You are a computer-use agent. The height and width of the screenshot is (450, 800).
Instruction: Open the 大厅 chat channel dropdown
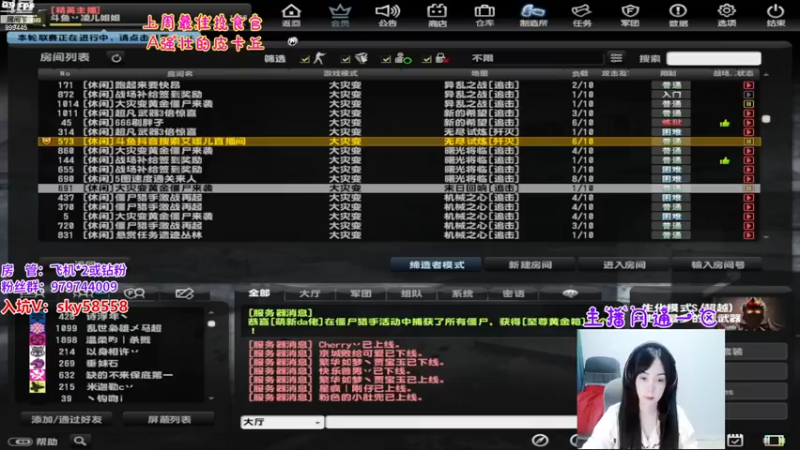click(282, 422)
